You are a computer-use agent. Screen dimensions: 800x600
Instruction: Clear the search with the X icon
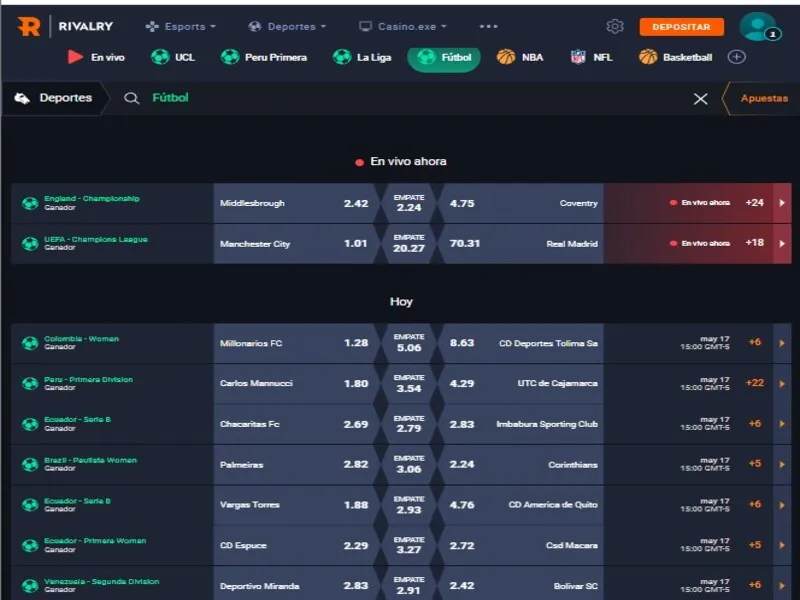coord(701,98)
